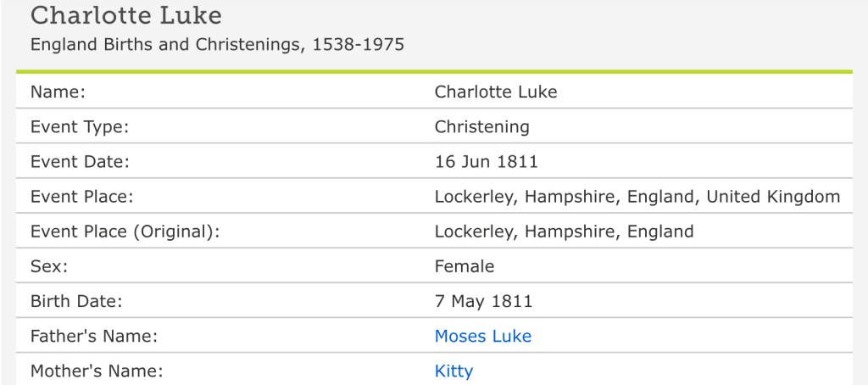Open the Moses Luke father link

tap(482, 336)
